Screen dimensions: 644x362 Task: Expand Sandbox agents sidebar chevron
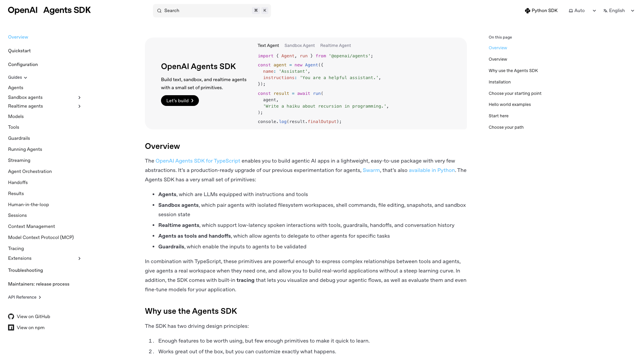79,98
